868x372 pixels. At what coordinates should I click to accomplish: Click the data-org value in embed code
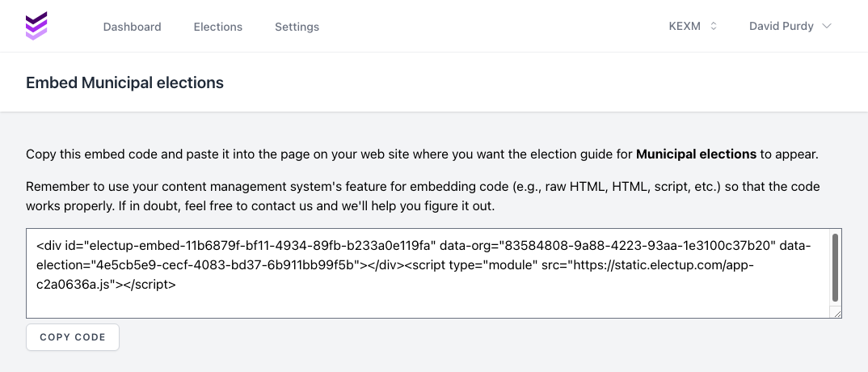click(638, 245)
